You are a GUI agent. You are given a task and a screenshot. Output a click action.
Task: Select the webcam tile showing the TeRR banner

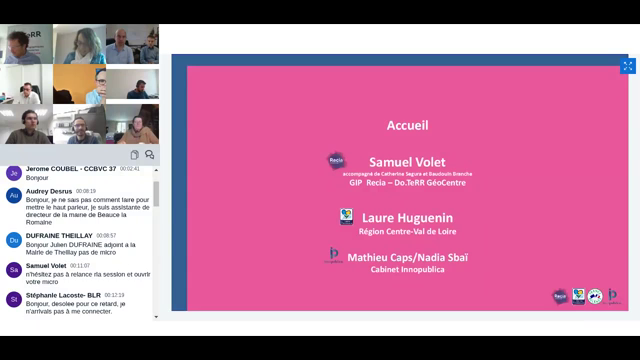(x=26, y=44)
